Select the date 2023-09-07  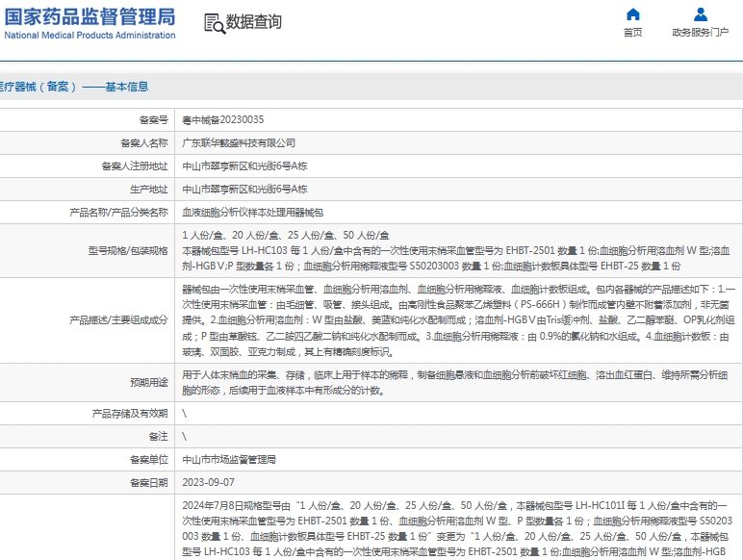coord(209,483)
